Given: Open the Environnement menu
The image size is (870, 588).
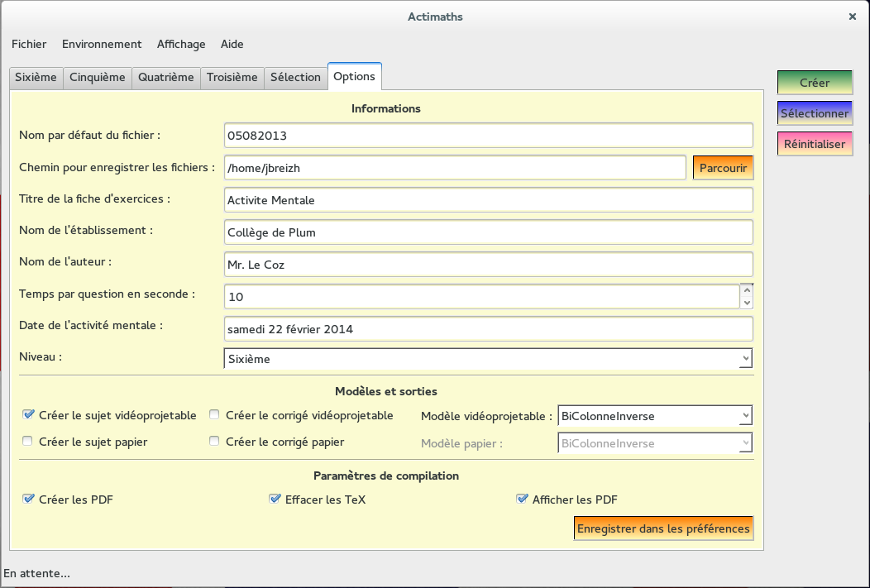Looking at the screenshot, I should tap(102, 44).
